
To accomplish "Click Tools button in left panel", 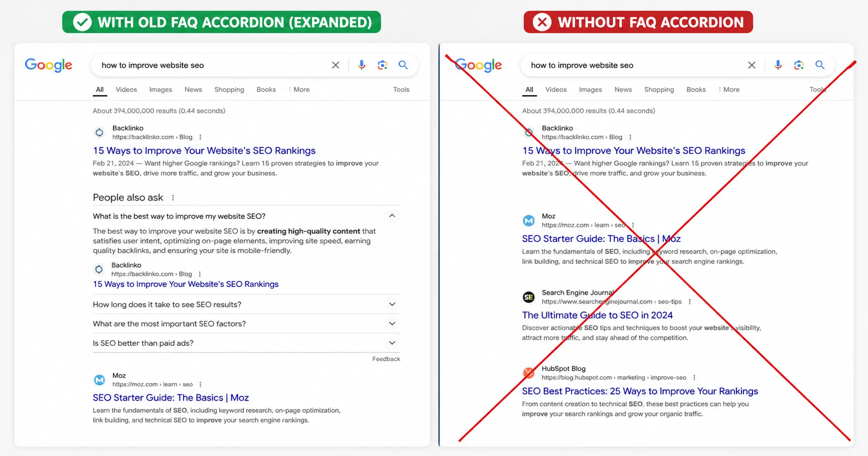I will tap(401, 89).
